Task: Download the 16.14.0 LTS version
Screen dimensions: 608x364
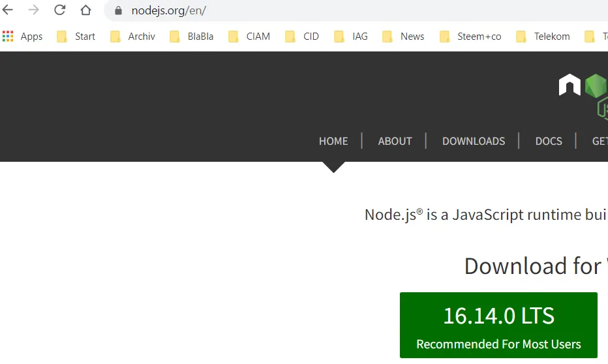Action: tap(498, 326)
